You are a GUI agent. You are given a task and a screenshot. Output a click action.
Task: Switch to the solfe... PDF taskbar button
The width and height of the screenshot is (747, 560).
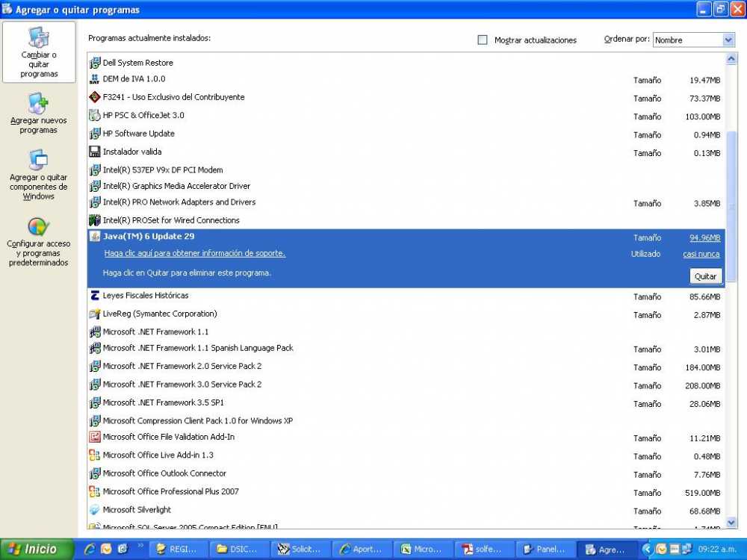tap(483, 549)
